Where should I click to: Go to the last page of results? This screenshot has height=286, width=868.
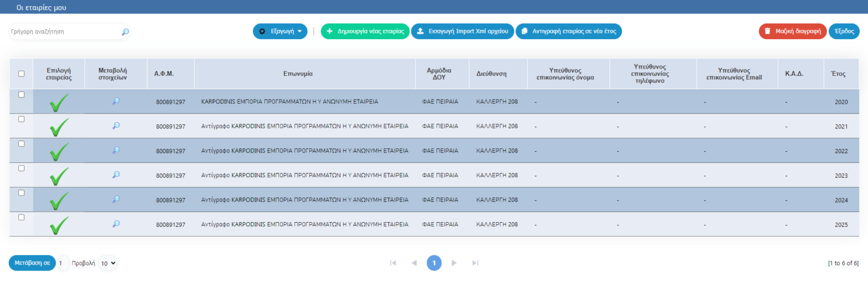click(475, 263)
